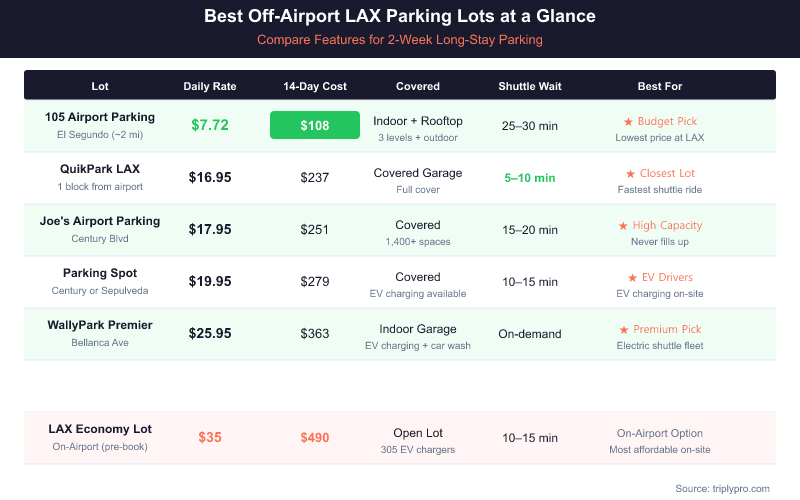800x500 pixels.
Task: Click the Shuttle Wait column header
Action: click(530, 86)
